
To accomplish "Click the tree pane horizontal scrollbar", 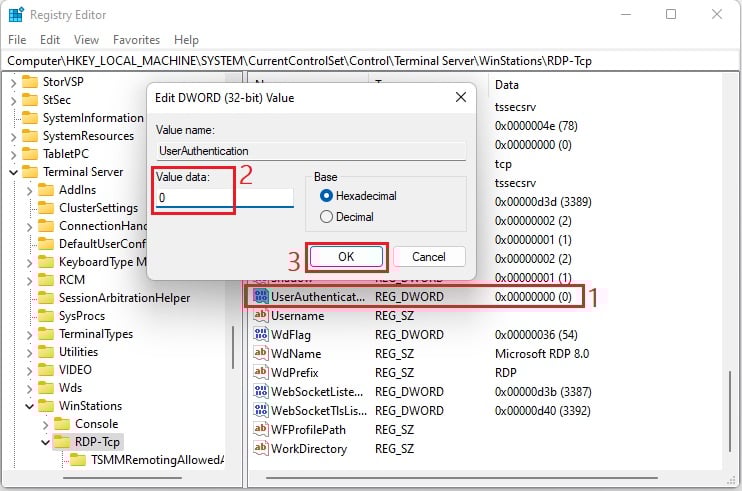I will coord(123,478).
